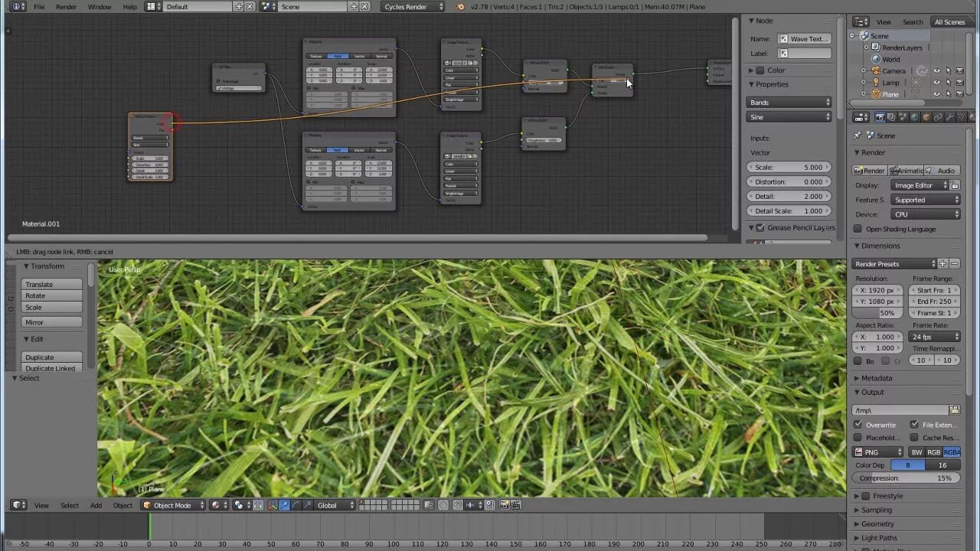980x551 pixels.
Task: Open the Sine wave profile dropdown
Action: click(x=789, y=117)
